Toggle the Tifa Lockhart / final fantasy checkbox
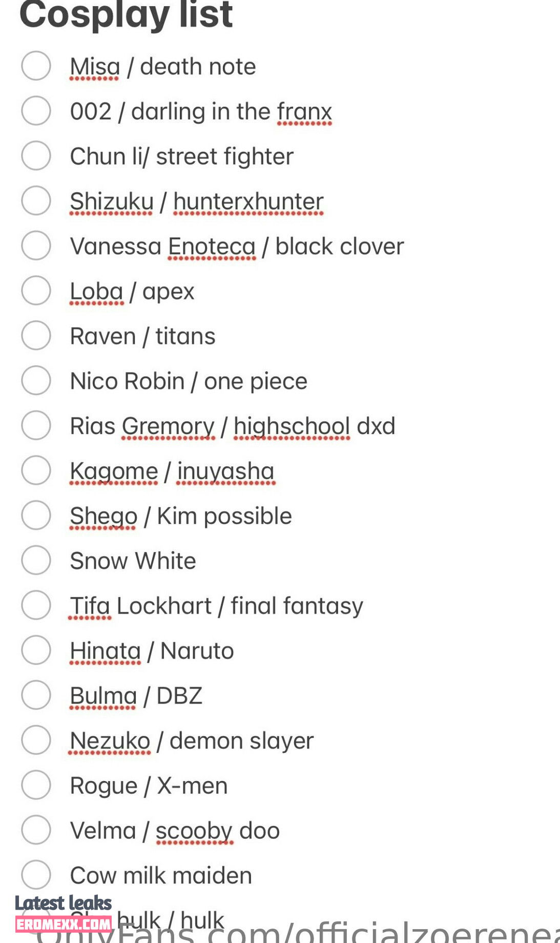The height and width of the screenshot is (943, 560). [36, 605]
